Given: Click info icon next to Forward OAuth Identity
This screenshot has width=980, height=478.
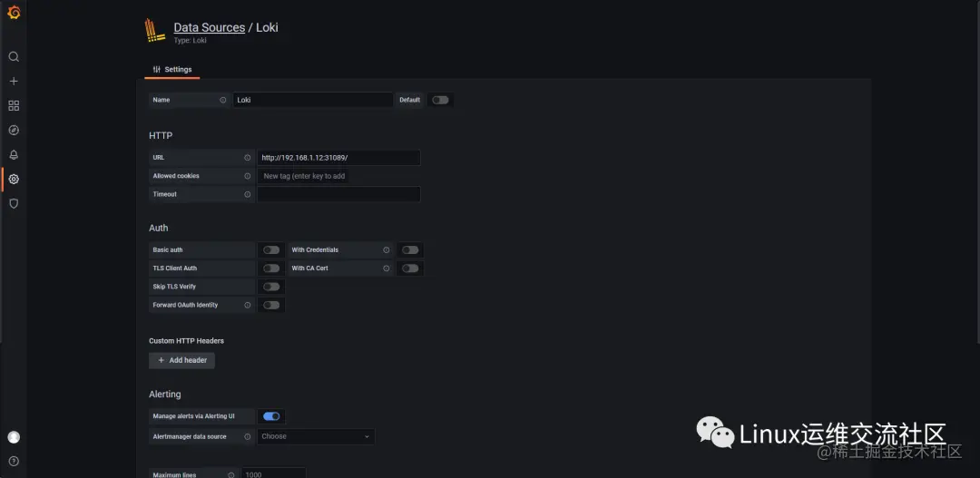Looking at the screenshot, I should pyautogui.click(x=248, y=305).
